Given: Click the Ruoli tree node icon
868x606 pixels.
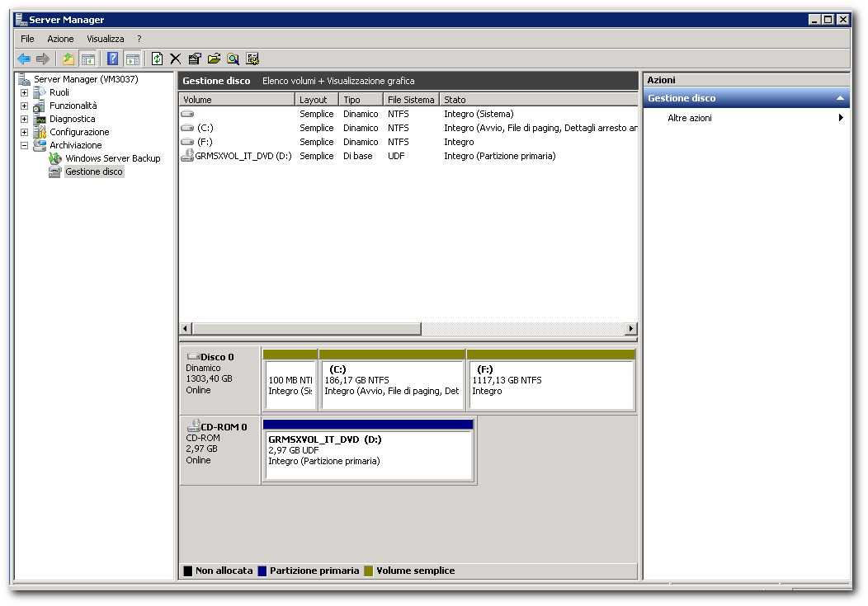Looking at the screenshot, I should 40,92.
